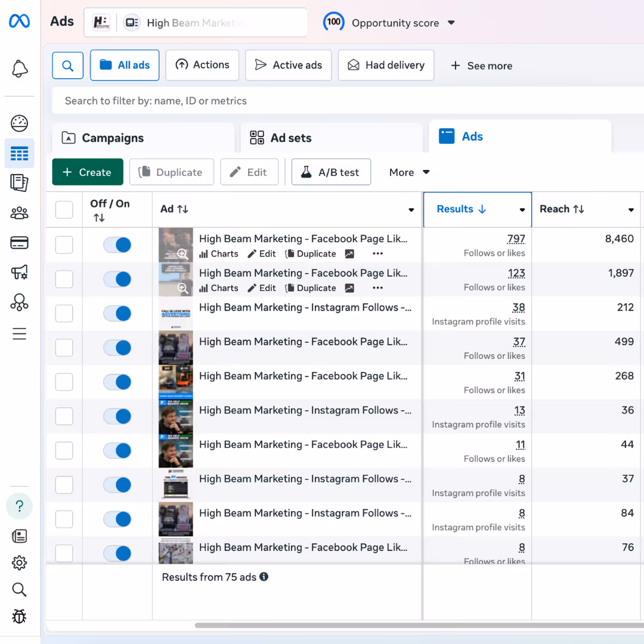The image size is (644, 644).
Task: Expand the Opportunity score dropdown
Action: [x=451, y=23]
